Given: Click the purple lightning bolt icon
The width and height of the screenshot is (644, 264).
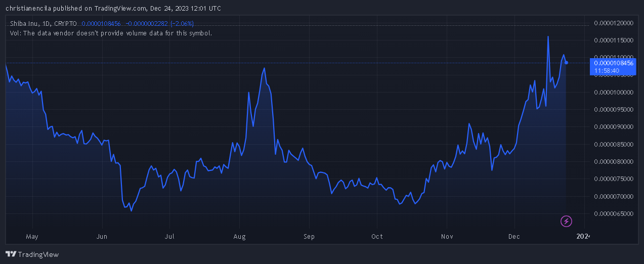Looking at the screenshot, I should [x=567, y=221].
